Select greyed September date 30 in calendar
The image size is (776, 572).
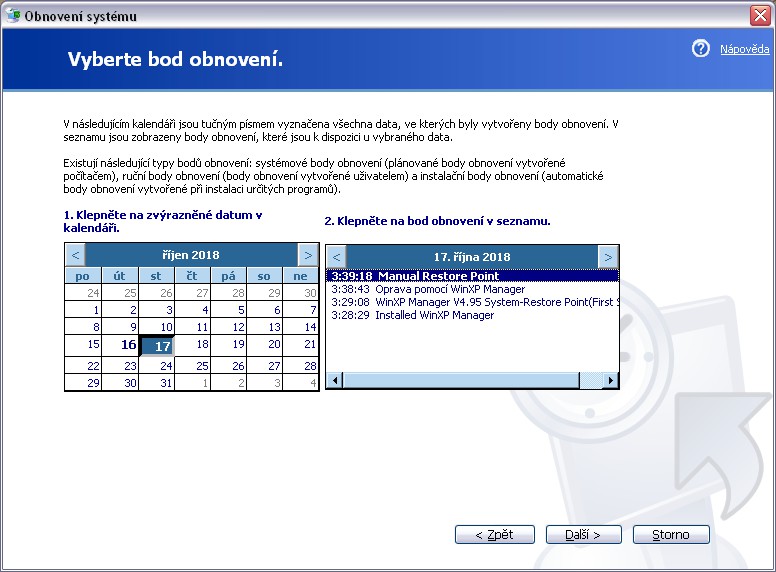[x=300, y=292]
